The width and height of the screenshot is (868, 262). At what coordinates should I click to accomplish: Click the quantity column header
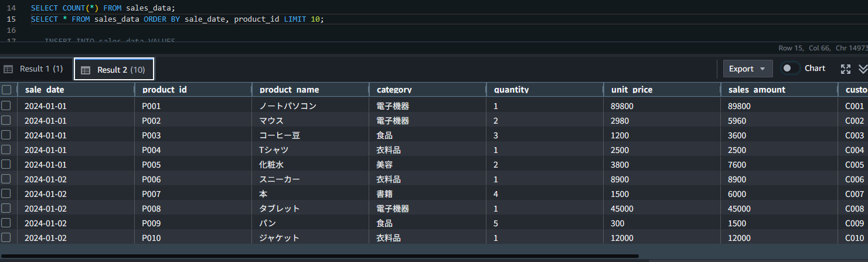545,90
